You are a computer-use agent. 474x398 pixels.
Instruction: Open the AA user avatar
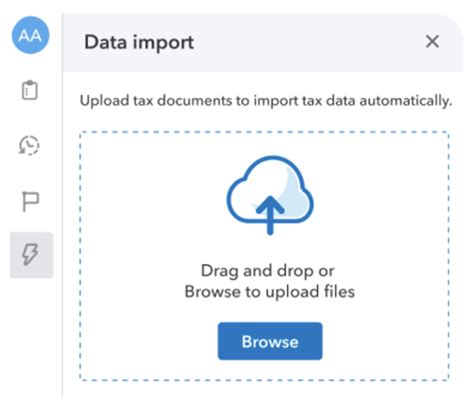click(30, 35)
